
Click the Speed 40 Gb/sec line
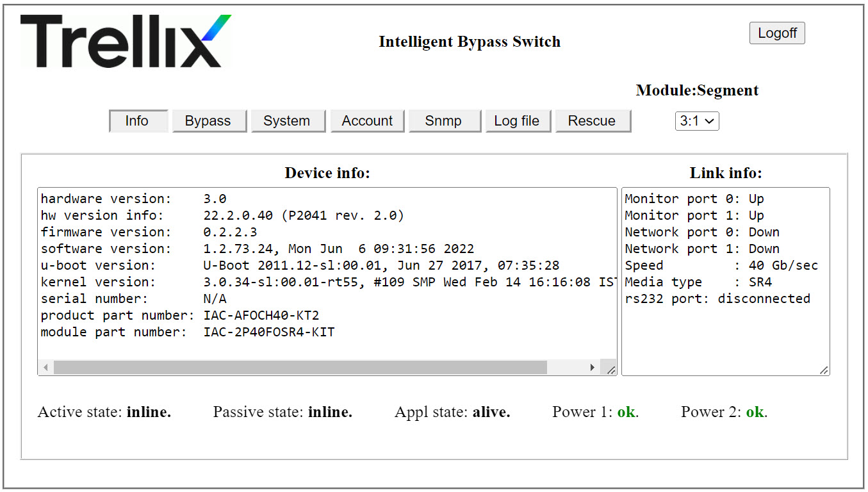[721, 265]
